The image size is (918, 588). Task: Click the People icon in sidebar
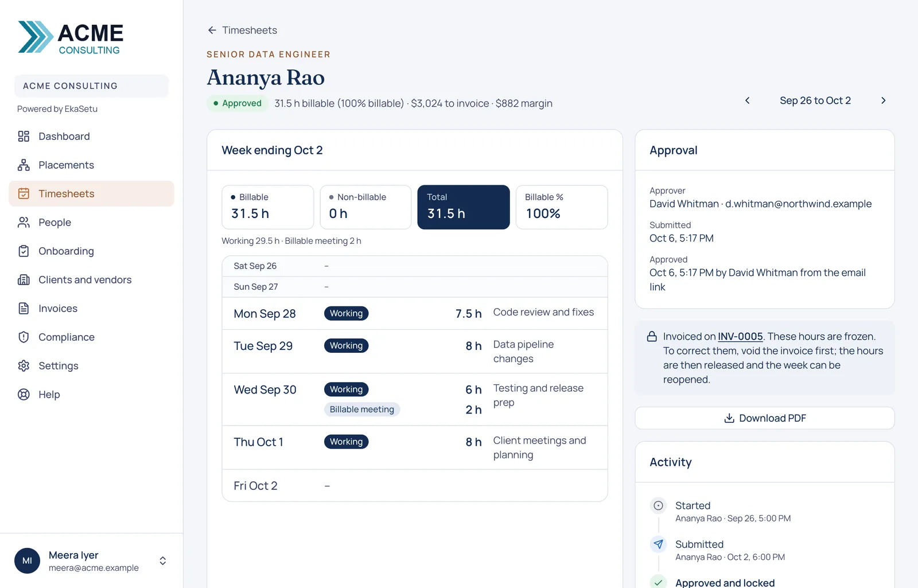pos(24,223)
